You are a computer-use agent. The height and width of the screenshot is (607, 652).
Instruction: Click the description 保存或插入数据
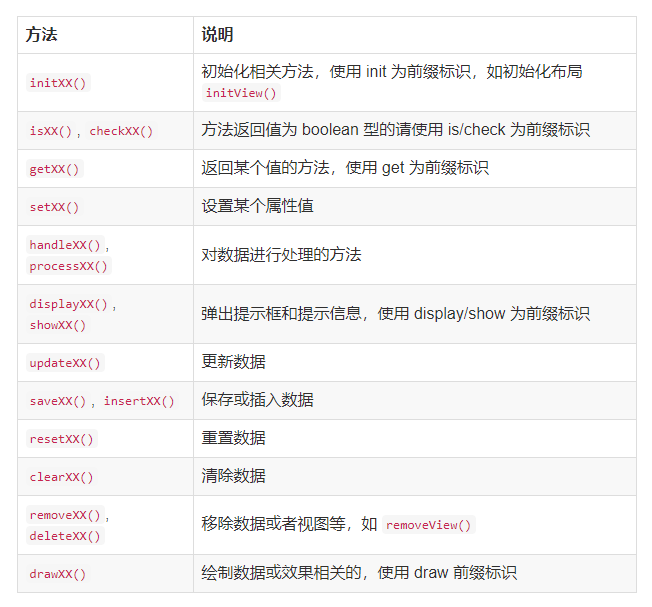pyautogui.click(x=257, y=400)
